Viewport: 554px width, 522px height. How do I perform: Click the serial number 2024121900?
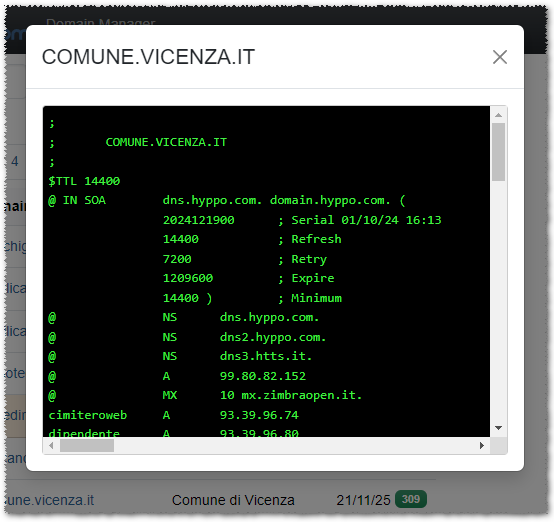pos(199,220)
